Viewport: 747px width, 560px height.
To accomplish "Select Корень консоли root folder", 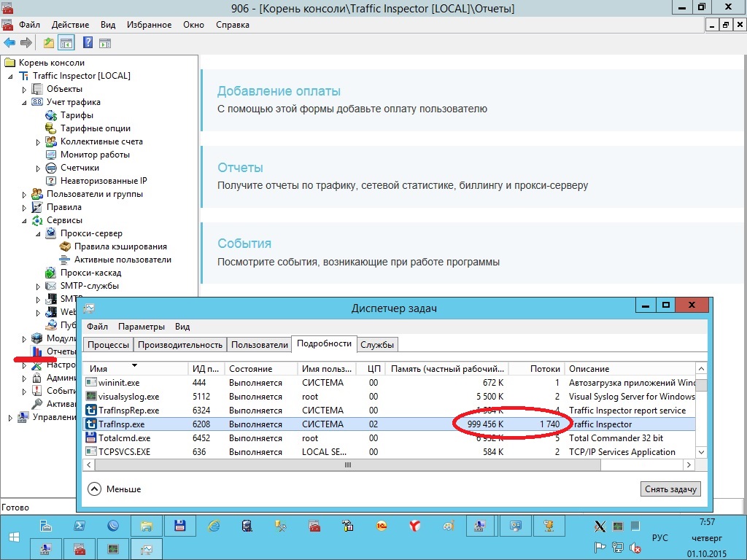I will pyautogui.click(x=52, y=63).
